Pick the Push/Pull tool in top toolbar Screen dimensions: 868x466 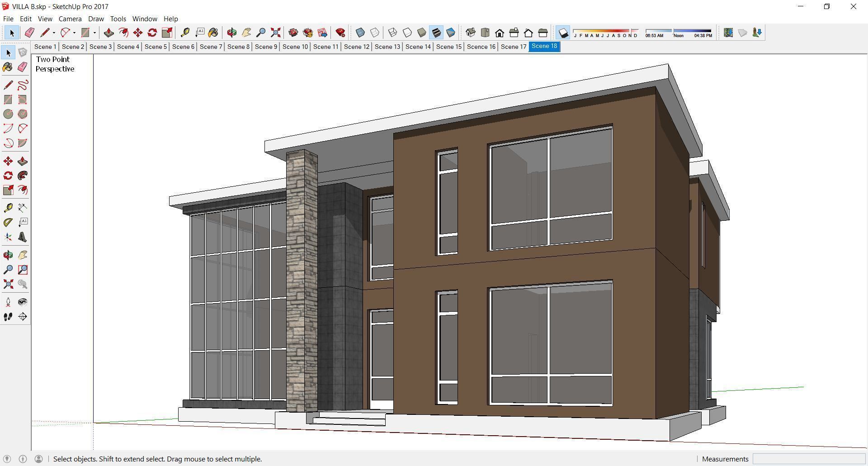click(x=108, y=33)
